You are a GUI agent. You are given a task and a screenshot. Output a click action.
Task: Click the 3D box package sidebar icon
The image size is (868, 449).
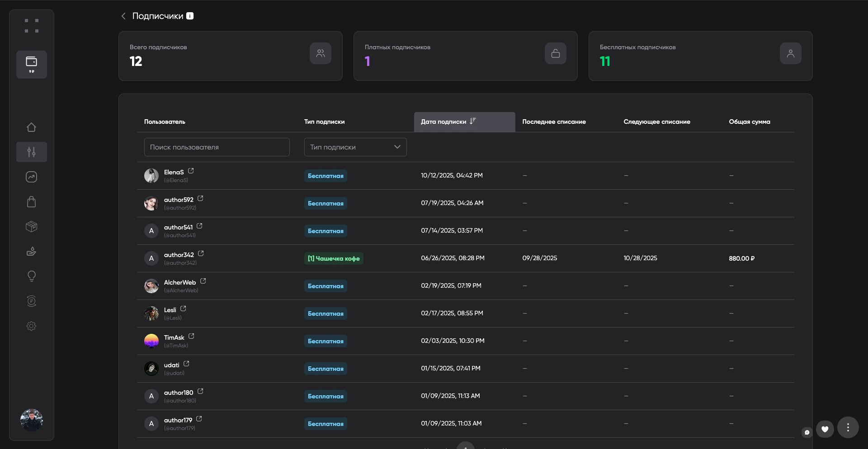pyautogui.click(x=31, y=227)
